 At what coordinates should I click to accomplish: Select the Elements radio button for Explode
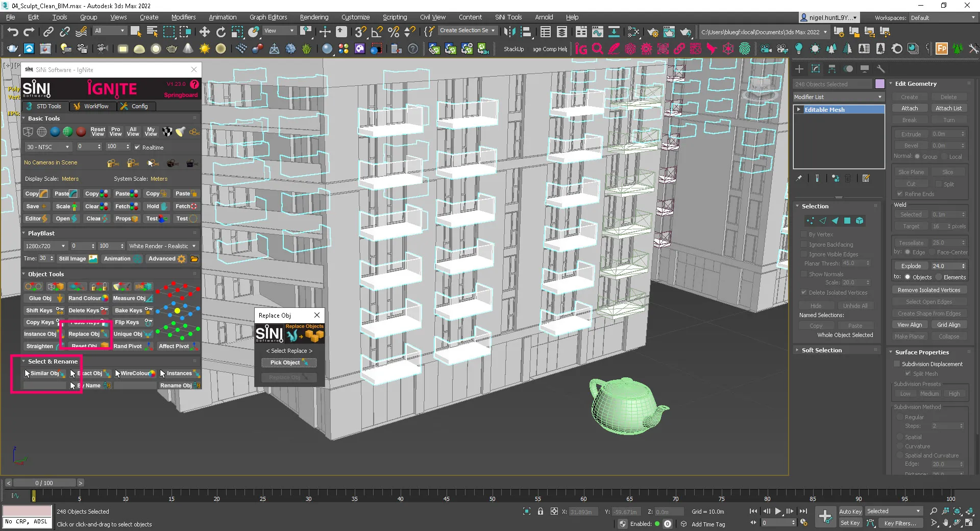pyautogui.click(x=938, y=277)
